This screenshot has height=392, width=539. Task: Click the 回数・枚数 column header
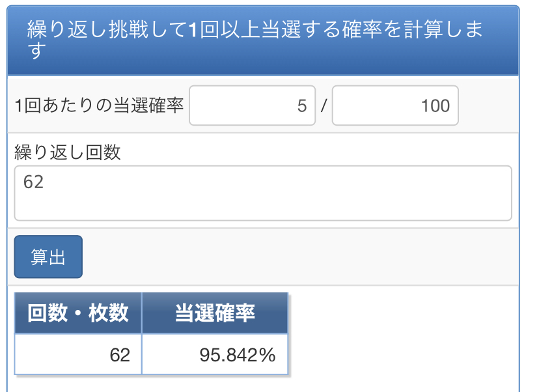tap(78, 313)
